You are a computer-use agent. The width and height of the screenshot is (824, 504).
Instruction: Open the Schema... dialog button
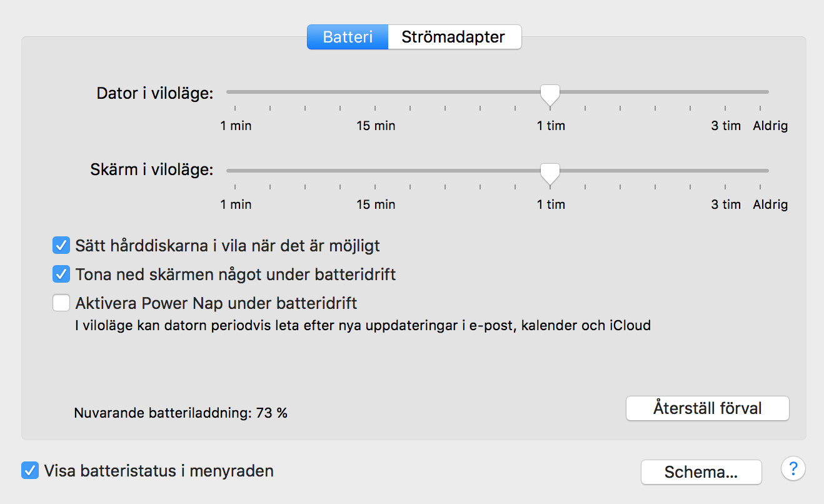701,472
